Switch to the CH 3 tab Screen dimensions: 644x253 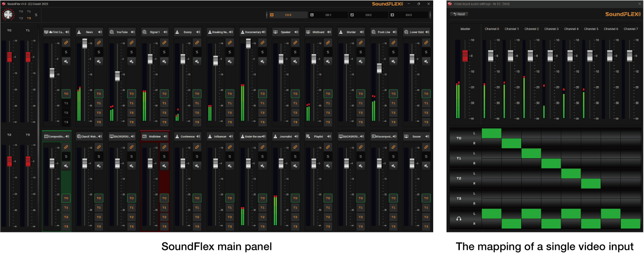408,15
